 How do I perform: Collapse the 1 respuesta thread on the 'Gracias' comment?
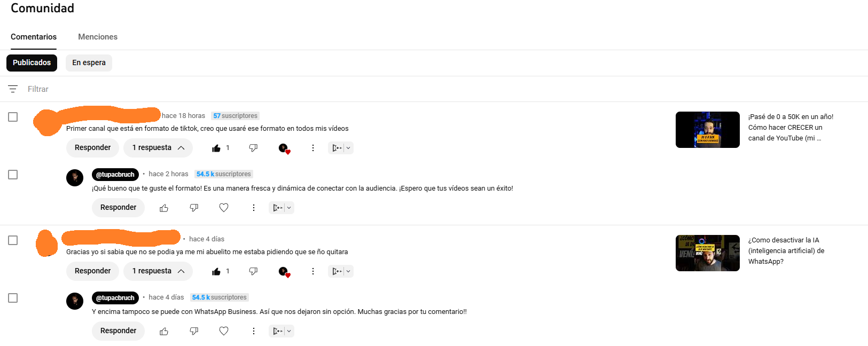point(158,271)
